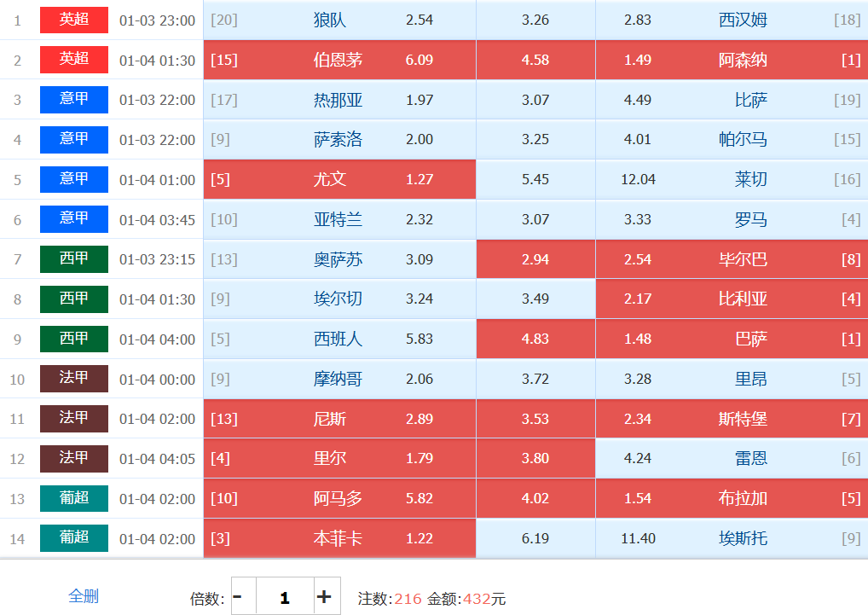Increase the multiplier with the plus button

coord(324,597)
